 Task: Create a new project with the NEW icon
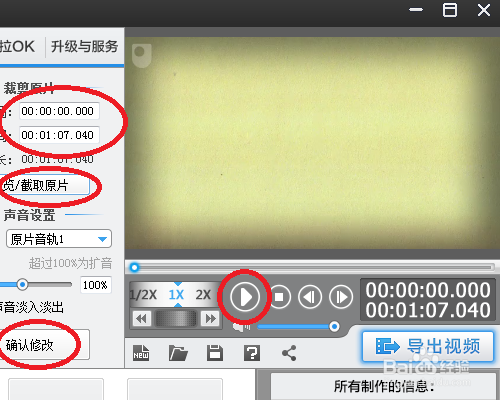pos(141,353)
